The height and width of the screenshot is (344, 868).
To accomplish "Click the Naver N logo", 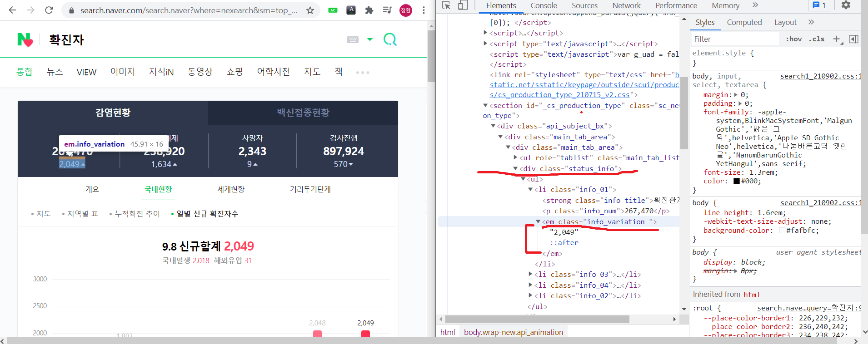I will coord(25,40).
